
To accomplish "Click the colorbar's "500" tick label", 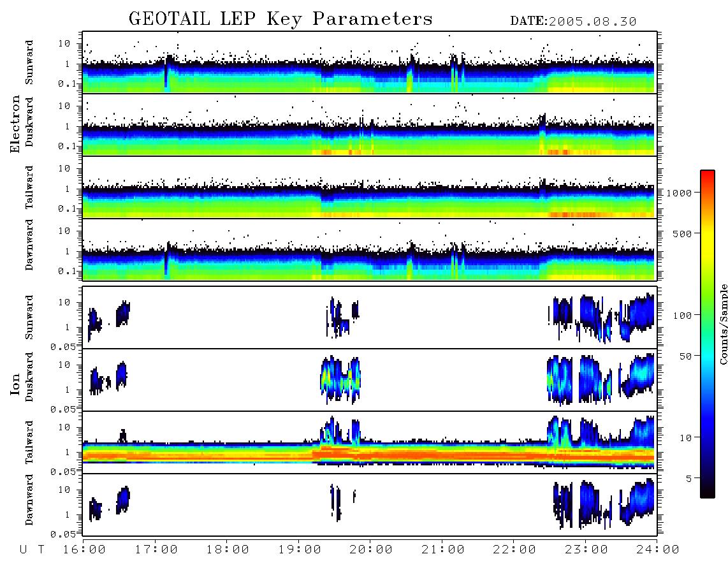I will 683,233.
